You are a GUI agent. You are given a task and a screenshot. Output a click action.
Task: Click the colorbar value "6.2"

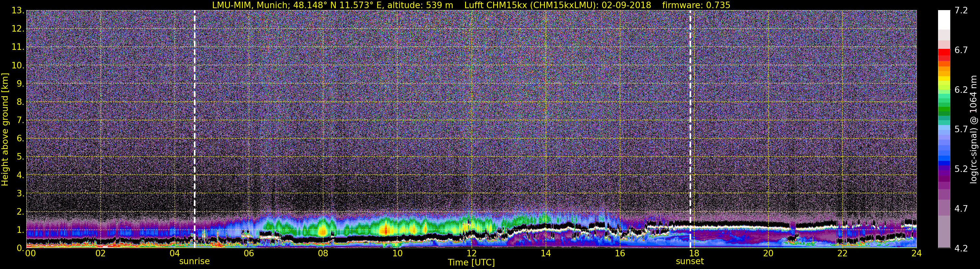point(961,90)
